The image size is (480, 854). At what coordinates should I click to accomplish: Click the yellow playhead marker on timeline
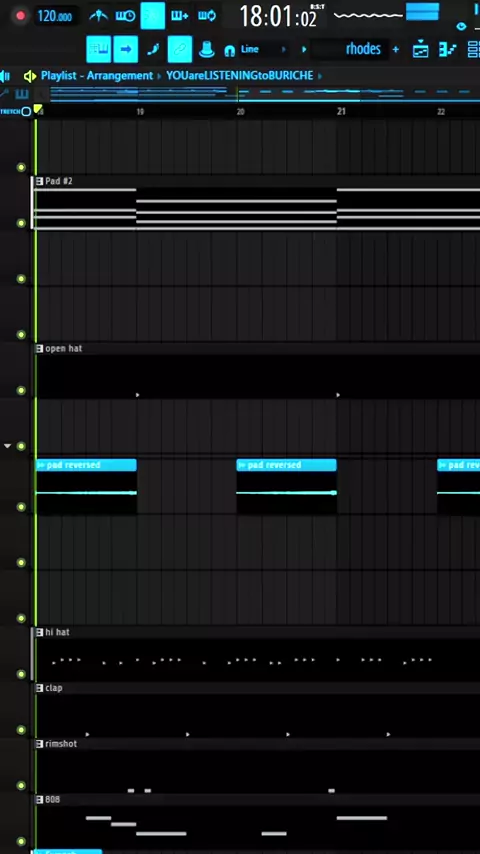38,109
